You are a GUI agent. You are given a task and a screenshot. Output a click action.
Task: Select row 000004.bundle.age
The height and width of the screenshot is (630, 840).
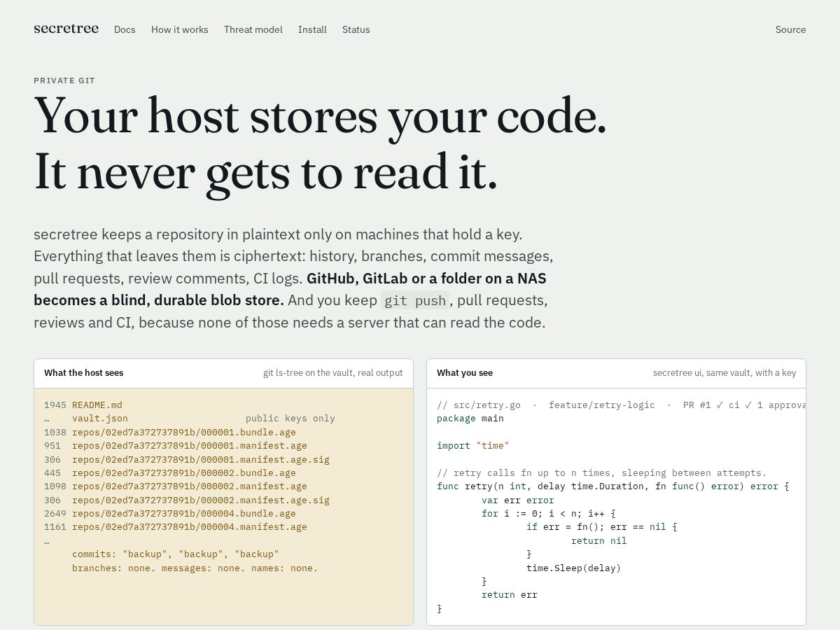tap(170, 513)
